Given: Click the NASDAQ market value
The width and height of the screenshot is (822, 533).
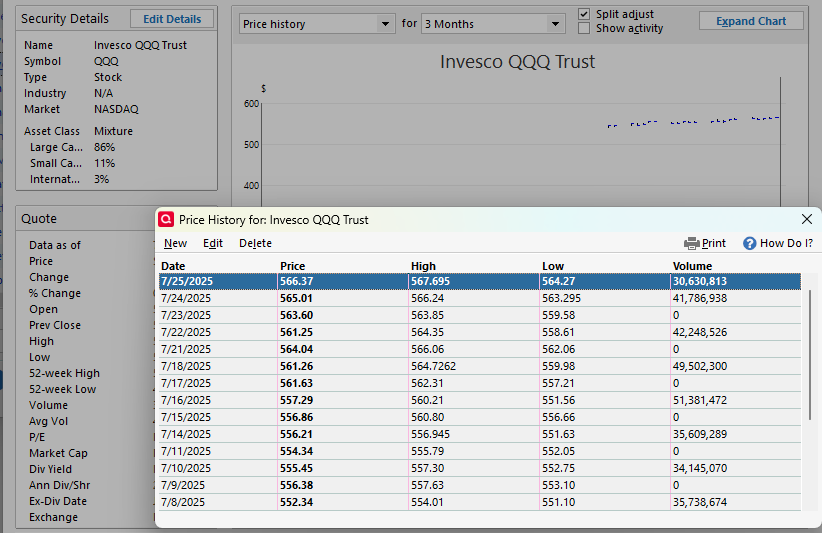Looking at the screenshot, I should pyautogui.click(x=116, y=109).
